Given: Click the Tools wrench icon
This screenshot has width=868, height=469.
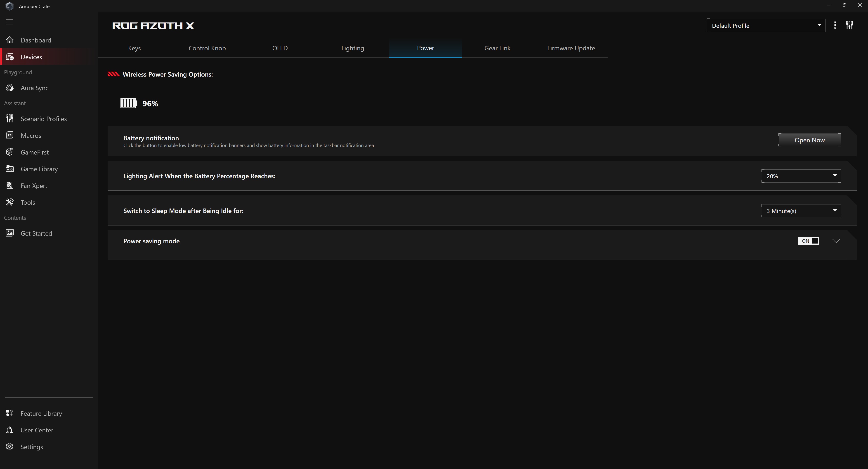Looking at the screenshot, I should pos(10,202).
